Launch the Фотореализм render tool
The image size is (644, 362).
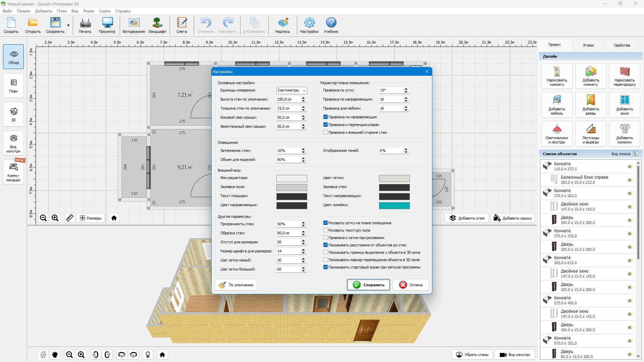[134, 25]
